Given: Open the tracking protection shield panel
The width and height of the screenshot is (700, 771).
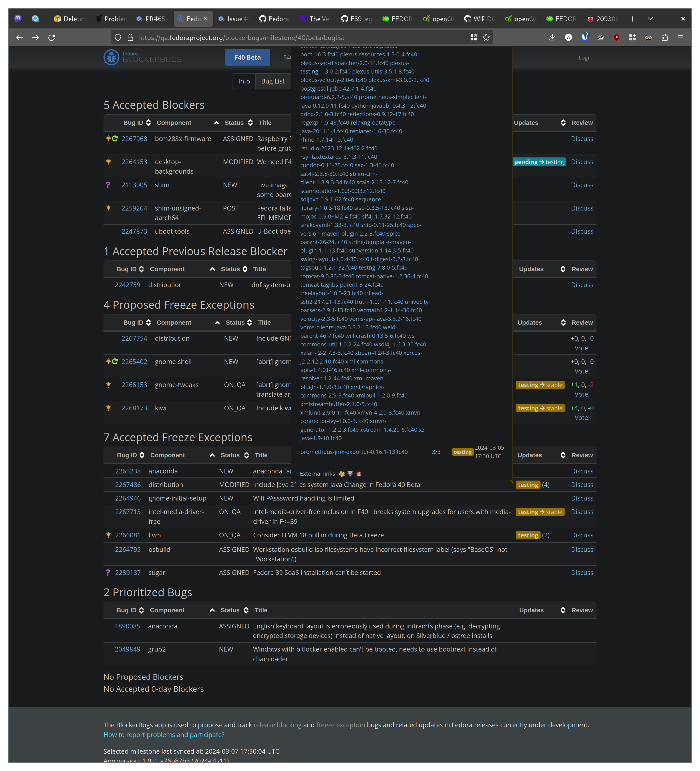Looking at the screenshot, I should [118, 38].
